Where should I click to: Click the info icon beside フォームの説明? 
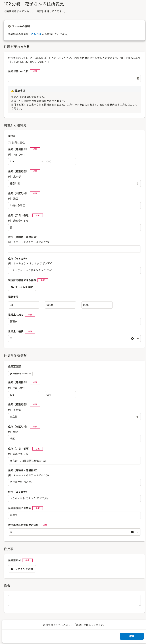tap(10, 26)
